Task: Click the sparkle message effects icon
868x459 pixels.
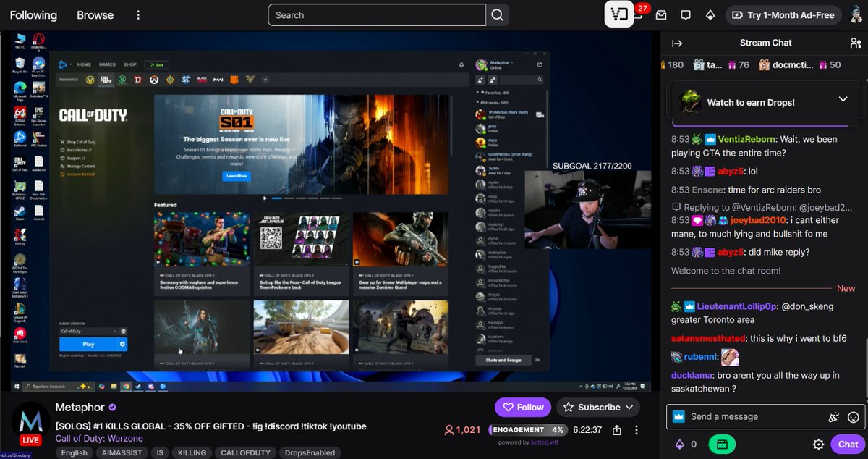Action: click(x=833, y=416)
